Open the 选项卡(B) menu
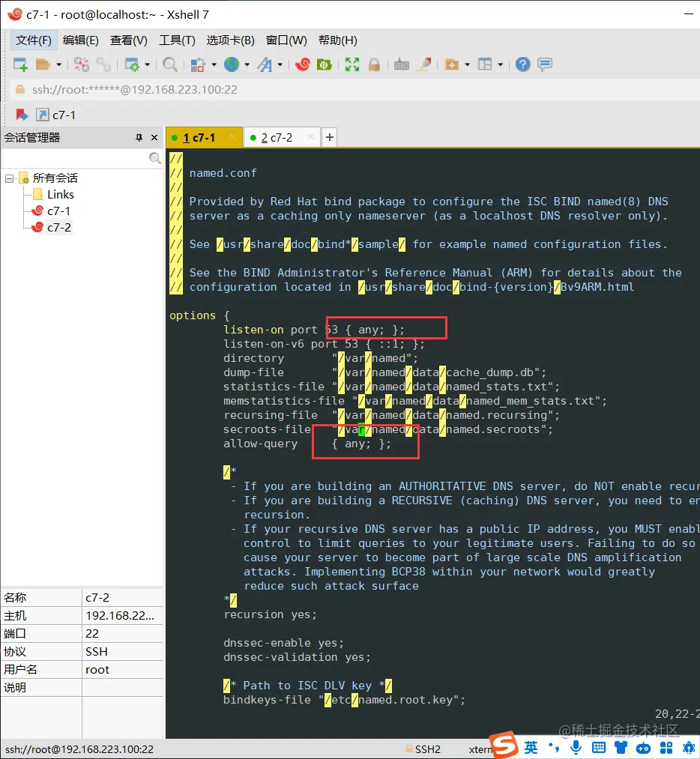 coord(230,40)
